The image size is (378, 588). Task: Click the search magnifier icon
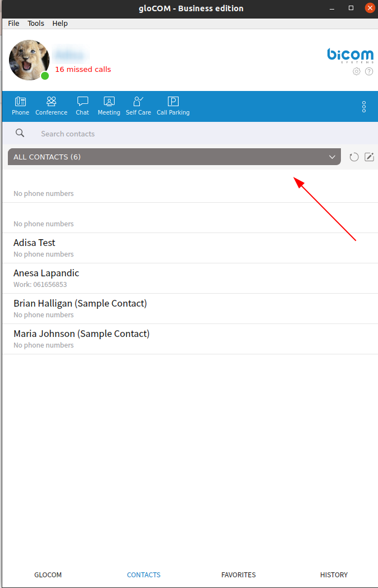pos(20,133)
